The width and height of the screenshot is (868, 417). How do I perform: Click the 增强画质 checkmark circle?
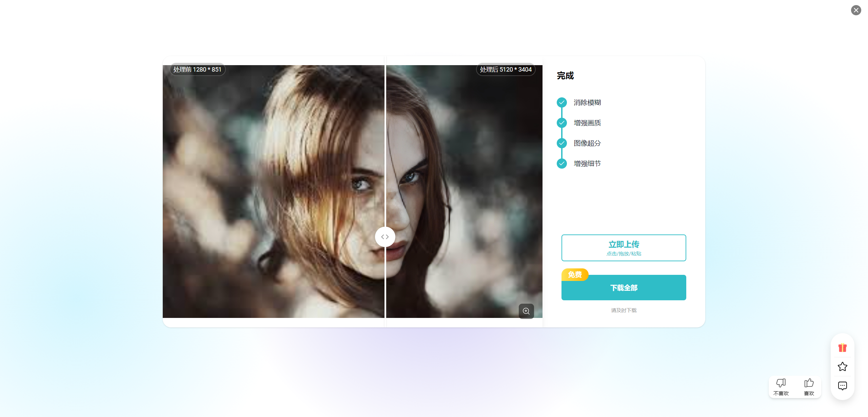[x=562, y=123]
